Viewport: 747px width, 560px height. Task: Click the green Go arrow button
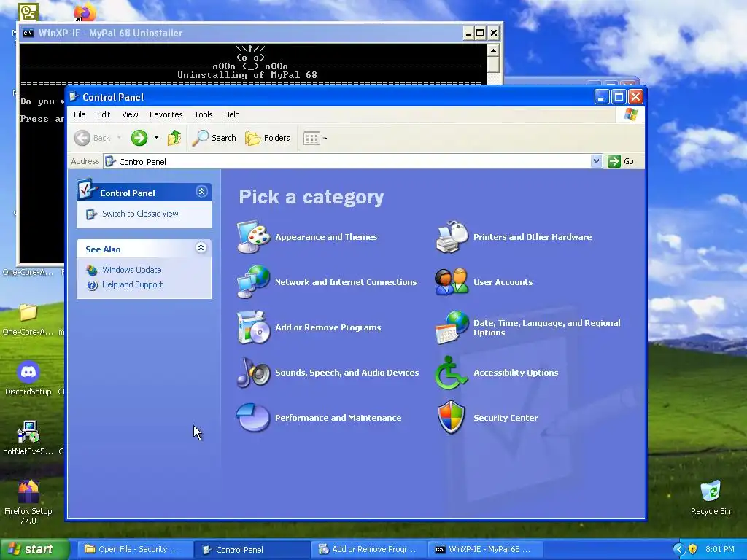pyautogui.click(x=614, y=161)
